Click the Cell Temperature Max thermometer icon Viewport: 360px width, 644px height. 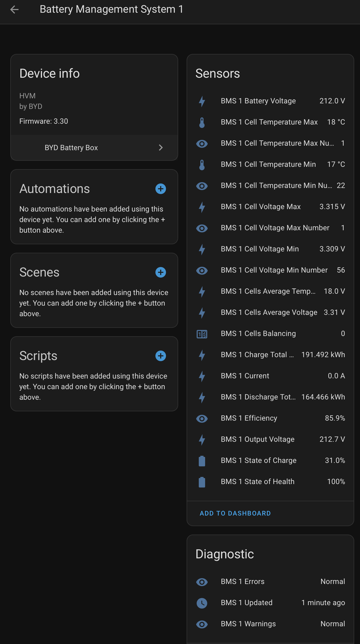tap(202, 122)
